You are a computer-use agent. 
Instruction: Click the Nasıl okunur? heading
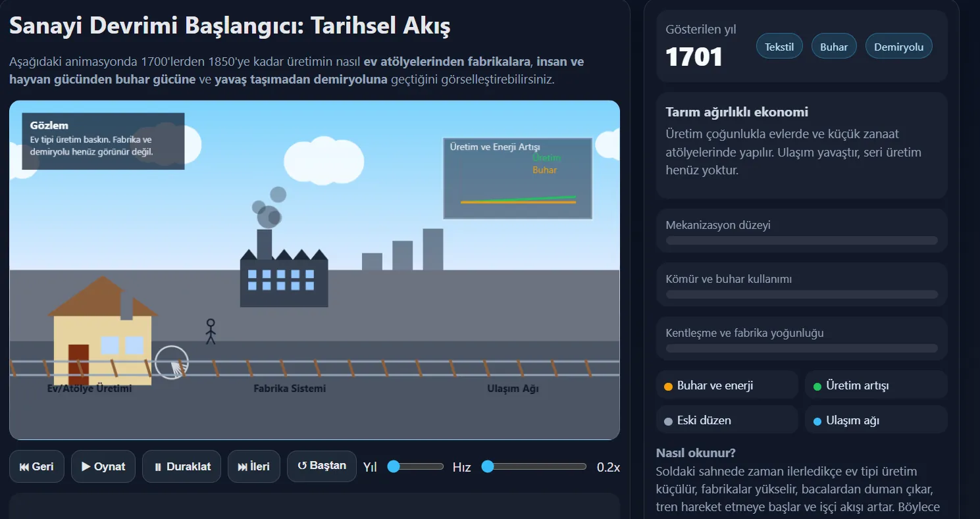(696, 453)
